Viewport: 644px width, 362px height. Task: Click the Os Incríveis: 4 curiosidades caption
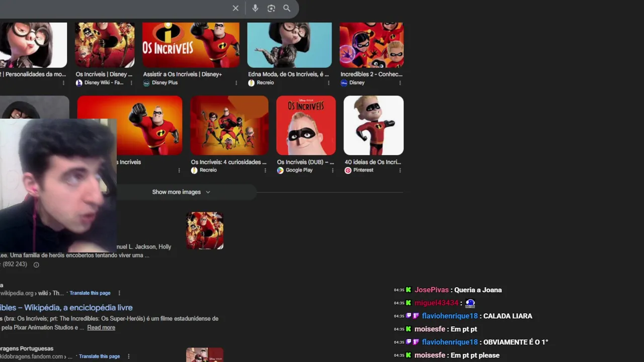tap(229, 162)
